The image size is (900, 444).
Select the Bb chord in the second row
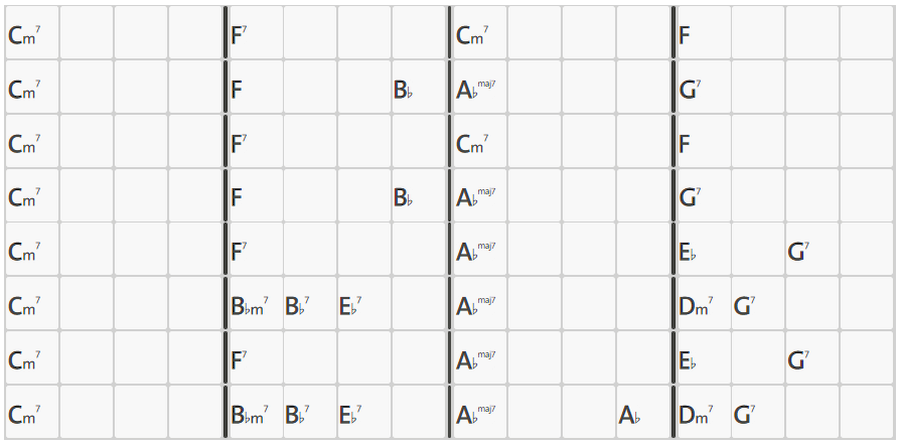(403, 90)
